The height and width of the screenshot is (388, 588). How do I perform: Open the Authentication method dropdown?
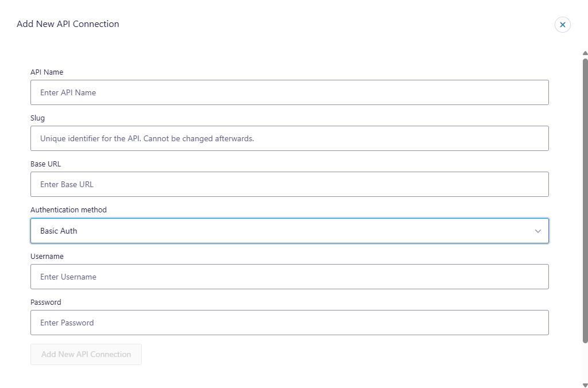[289, 230]
